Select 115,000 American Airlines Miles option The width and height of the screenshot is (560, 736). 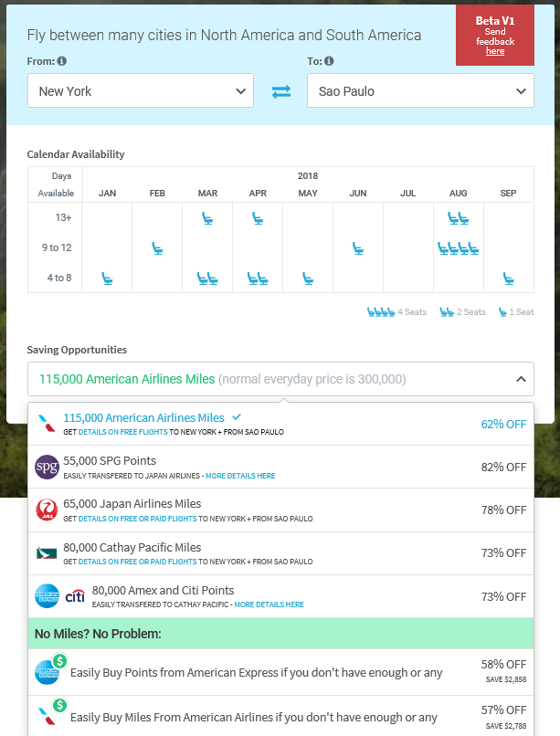point(280,424)
